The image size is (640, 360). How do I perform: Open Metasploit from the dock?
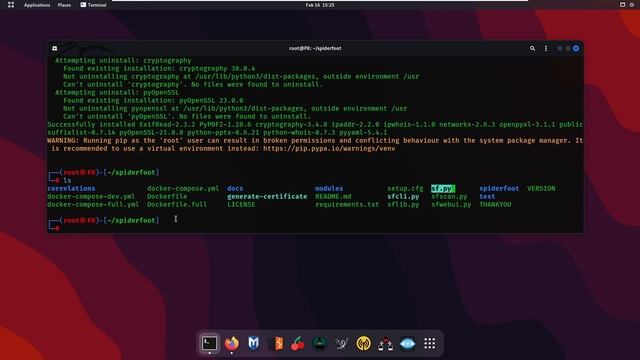253,343
